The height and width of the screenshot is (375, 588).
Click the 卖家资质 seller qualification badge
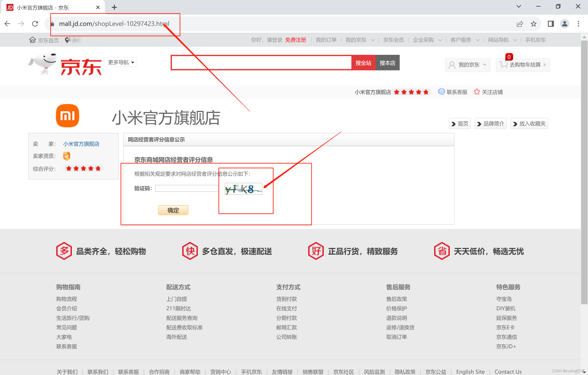[x=66, y=156]
